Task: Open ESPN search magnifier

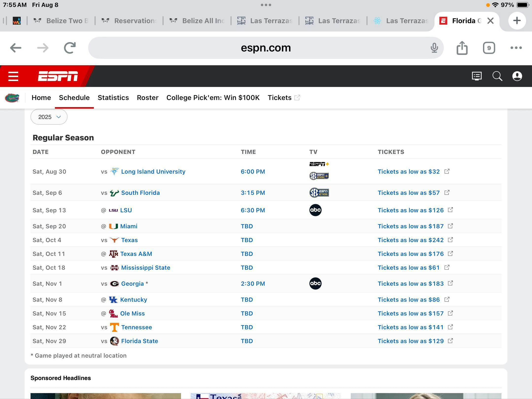Action: tap(497, 76)
